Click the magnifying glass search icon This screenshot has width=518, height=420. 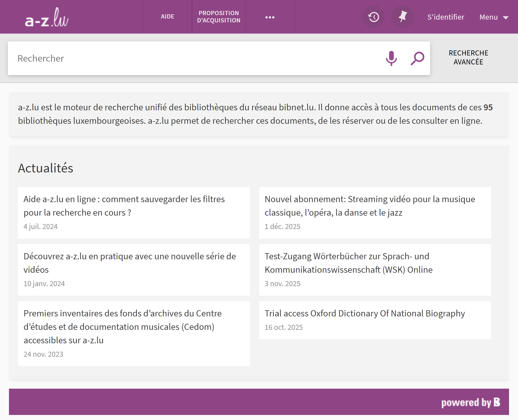click(417, 58)
